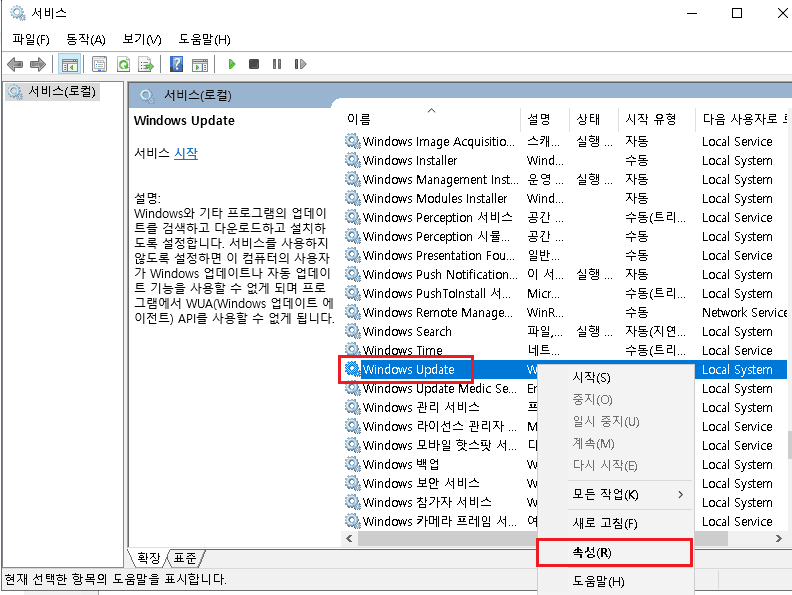The height and width of the screenshot is (595, 792).
Task: Sort by the 상태 column header
Action: tap(593, 119)
